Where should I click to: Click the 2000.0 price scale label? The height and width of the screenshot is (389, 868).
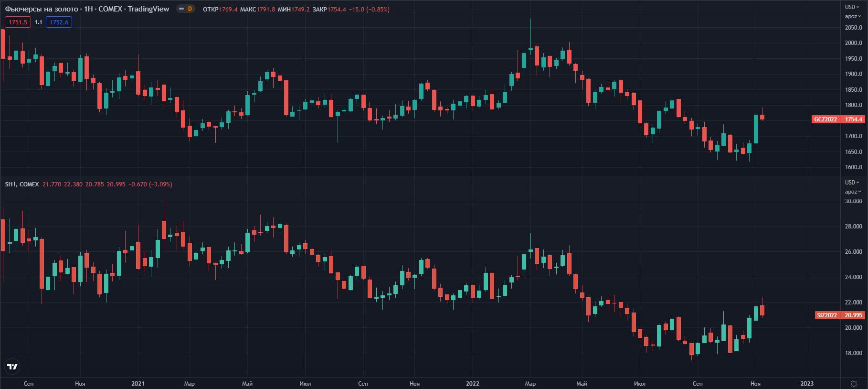(x=854, y=43)
